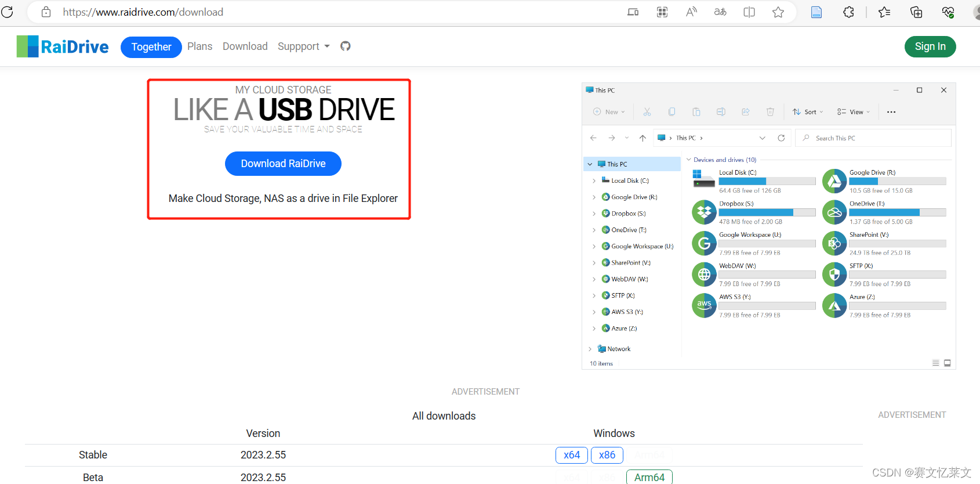Screen dimensions: 980x484
Task: Open browser essentials heart icon
Action: 948,12
